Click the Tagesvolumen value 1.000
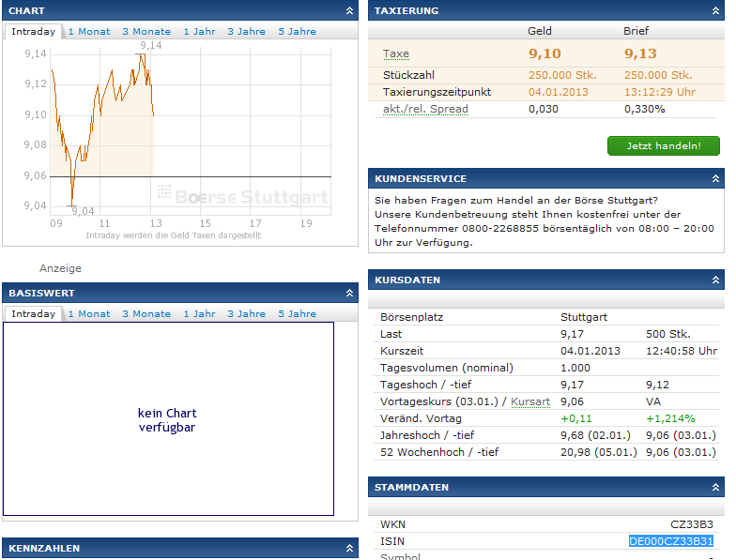The width and height of the screenshot is (736, 560). click(575, 368)
